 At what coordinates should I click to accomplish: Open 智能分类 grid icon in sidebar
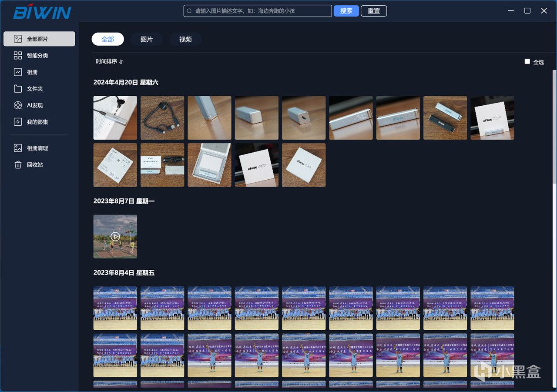click(18, 55)
